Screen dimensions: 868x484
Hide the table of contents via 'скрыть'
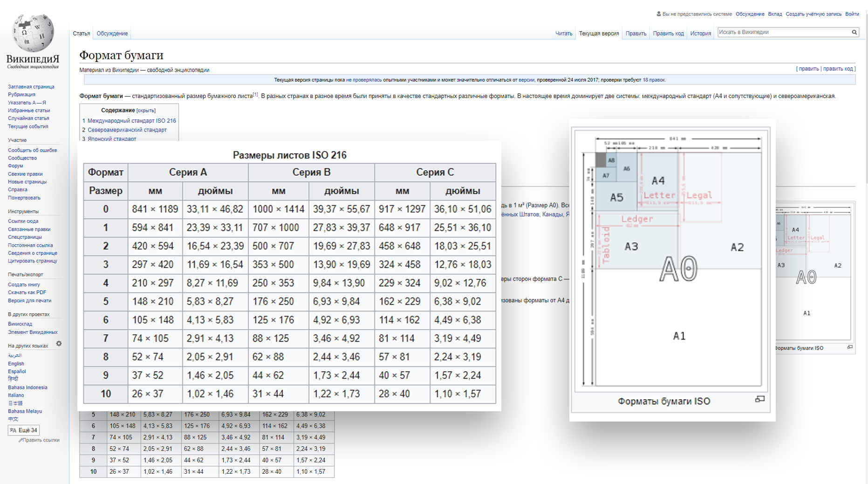[146, 111]
